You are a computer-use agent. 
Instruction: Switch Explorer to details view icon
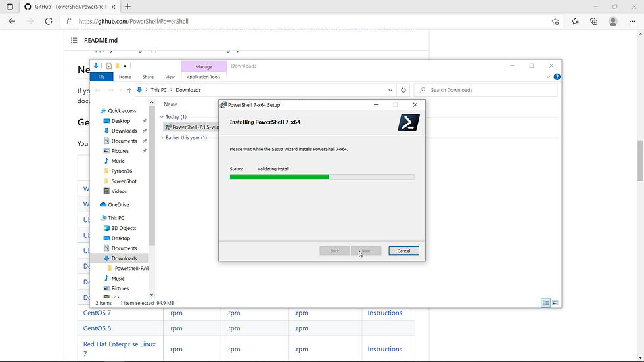(545, 303)
